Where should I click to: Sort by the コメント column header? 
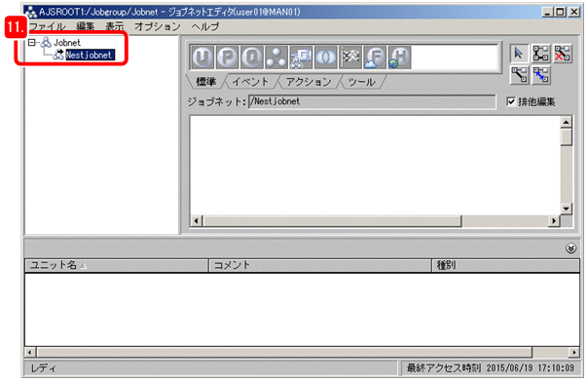coord(320,265)
